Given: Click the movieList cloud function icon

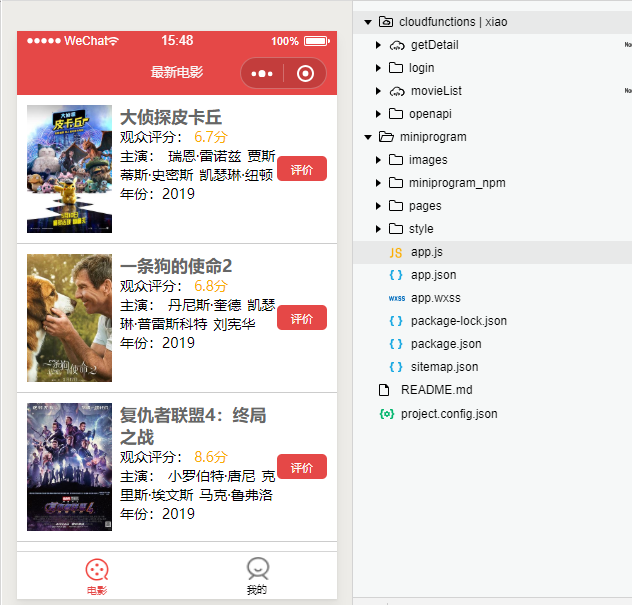Looking at the screenshot, I should click(x=397, y=91).
